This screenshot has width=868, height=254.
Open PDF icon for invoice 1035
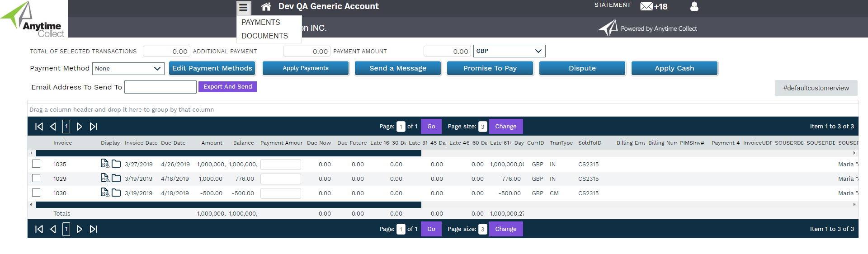pos(105,164)
